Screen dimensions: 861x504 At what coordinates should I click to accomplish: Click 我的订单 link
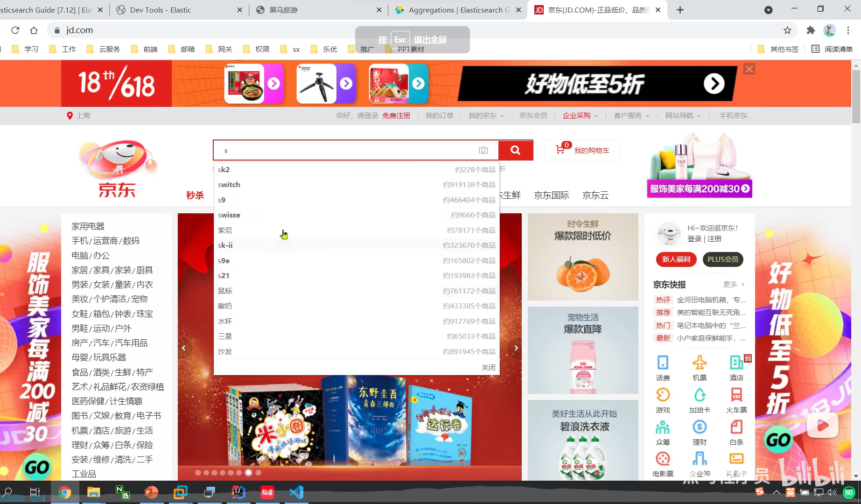pos(439,115)
